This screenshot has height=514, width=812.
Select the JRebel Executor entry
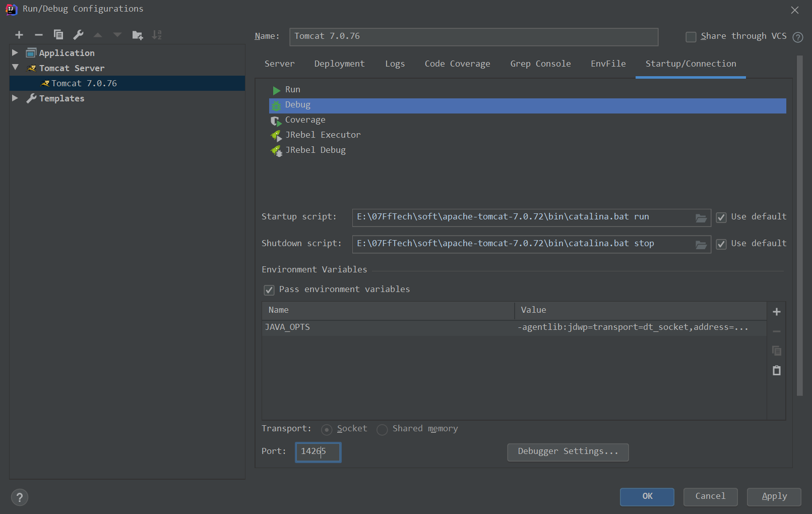527,135
